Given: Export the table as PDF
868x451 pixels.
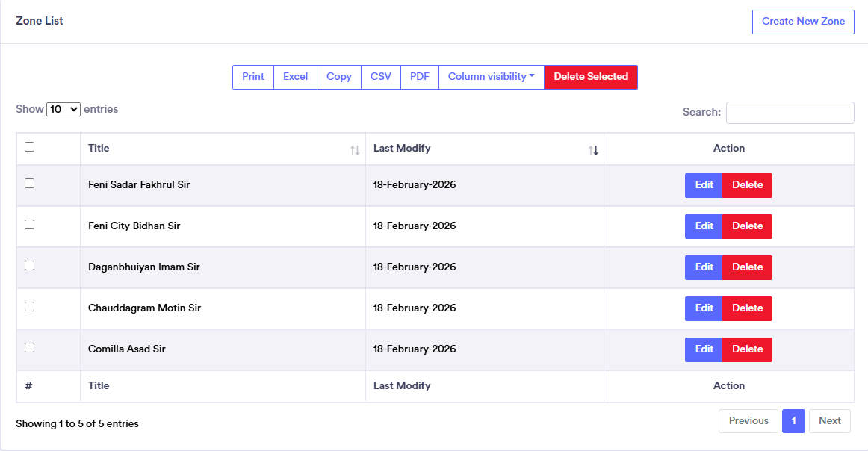Looking at the screenshot, I should point(420,77).
